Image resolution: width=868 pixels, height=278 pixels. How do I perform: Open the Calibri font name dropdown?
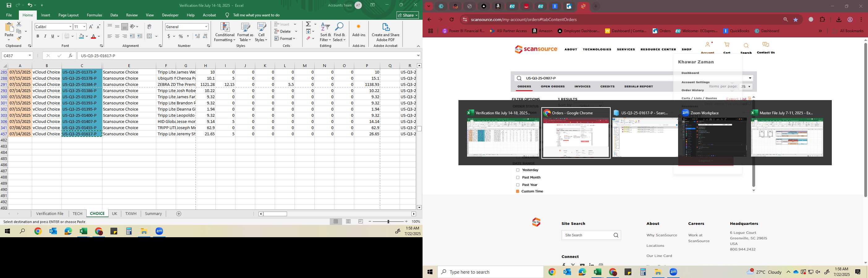click(x=70, y=27)
